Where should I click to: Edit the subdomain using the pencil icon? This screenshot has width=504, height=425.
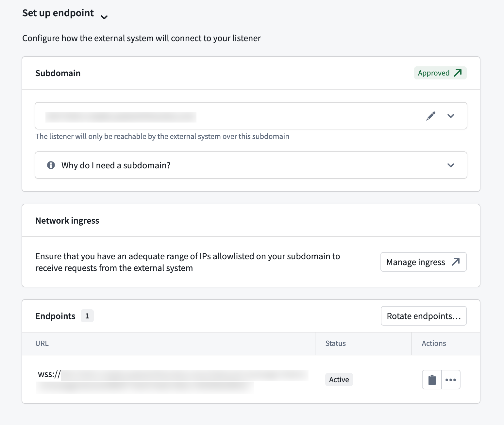(x=431, y=116)
